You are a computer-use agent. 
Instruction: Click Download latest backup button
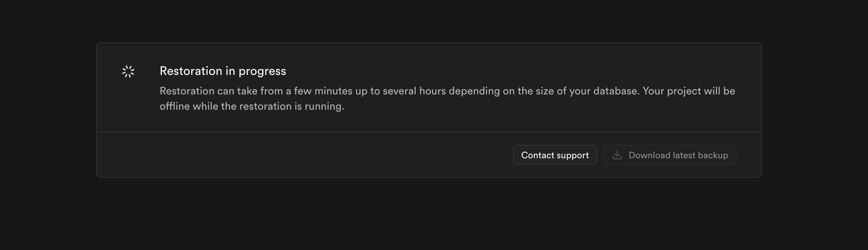670,155
